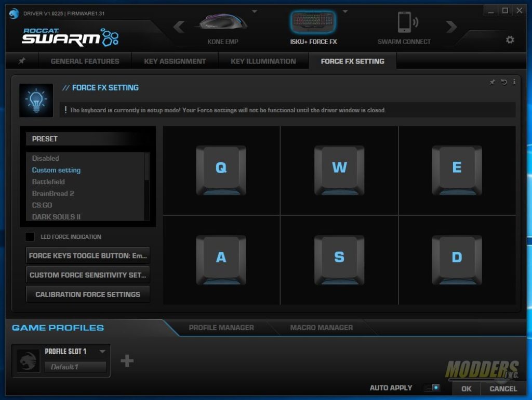
Task: Click the Roccat profile slot 1 thumbnail
Action: click(x=28, y=361)
